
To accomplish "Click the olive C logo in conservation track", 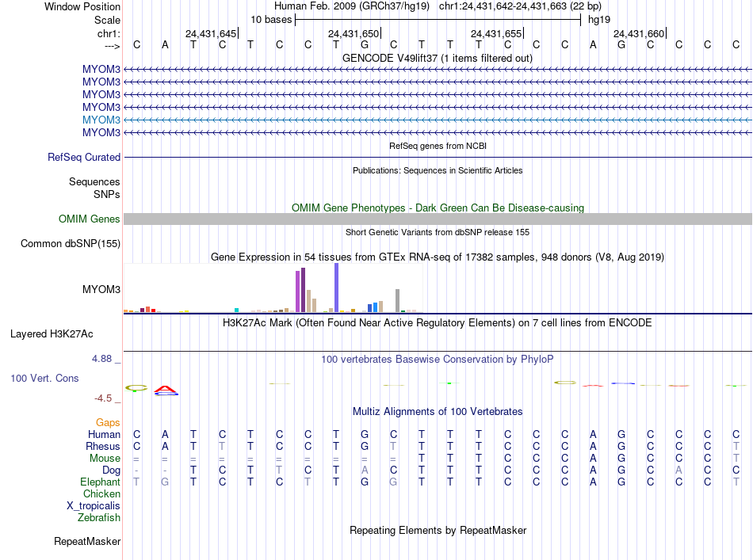I will click(136, 388).
